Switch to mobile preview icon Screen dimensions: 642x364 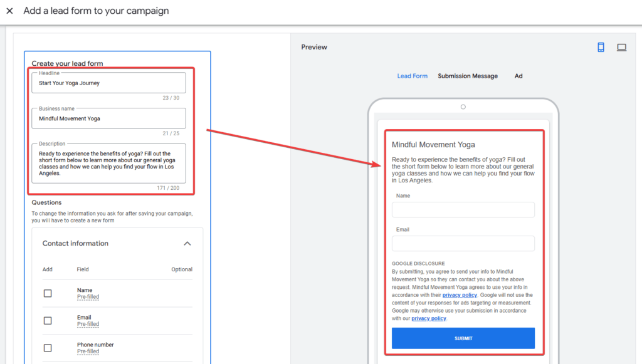601,48
